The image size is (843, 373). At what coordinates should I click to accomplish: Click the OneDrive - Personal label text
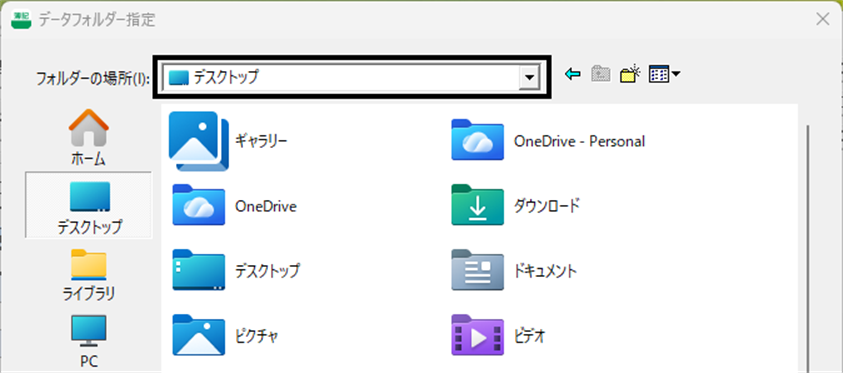[x=579, y=141]
